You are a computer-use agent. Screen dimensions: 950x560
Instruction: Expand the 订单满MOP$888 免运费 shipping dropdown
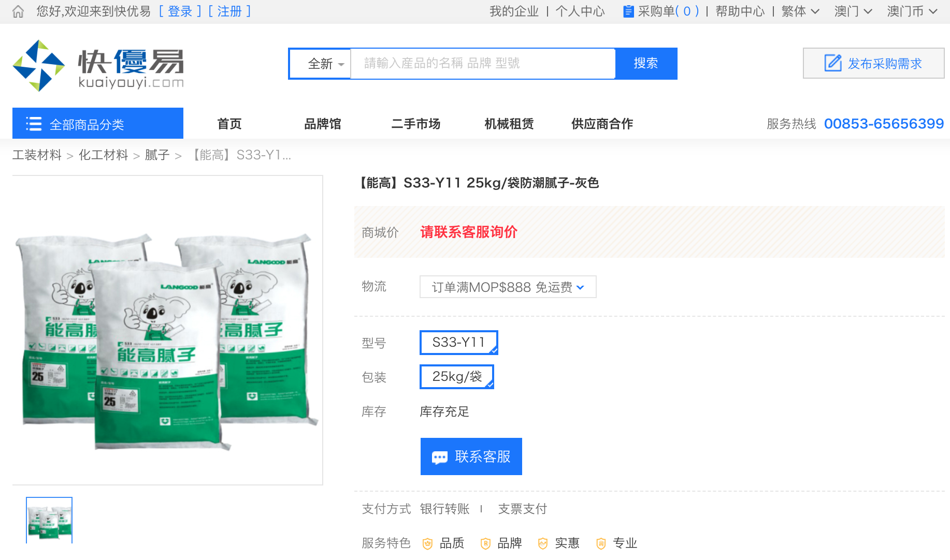507,286
